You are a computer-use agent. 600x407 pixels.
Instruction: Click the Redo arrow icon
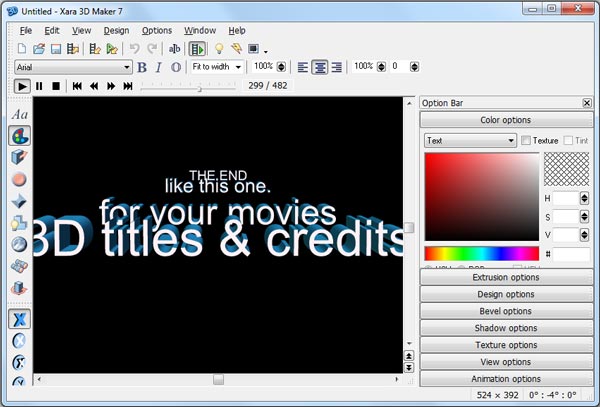152,49
